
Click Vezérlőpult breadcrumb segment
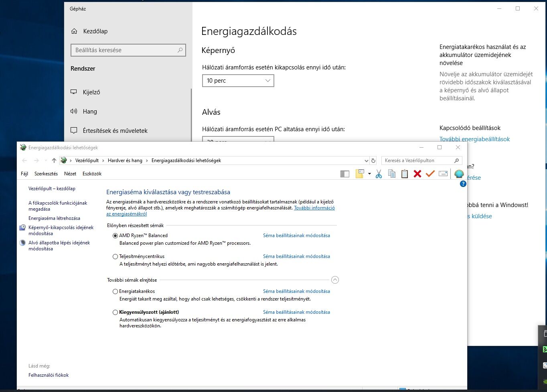[87, 160]
